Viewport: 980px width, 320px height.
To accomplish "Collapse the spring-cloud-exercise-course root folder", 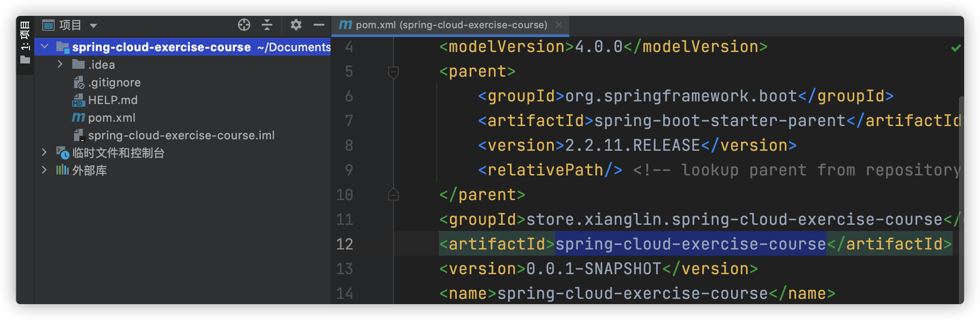I will [x=45, y=46].
